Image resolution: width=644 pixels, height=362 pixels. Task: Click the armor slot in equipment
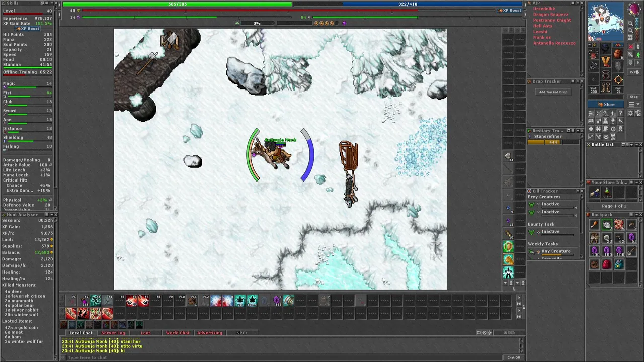pyautogui.click(x=606, y=62)
